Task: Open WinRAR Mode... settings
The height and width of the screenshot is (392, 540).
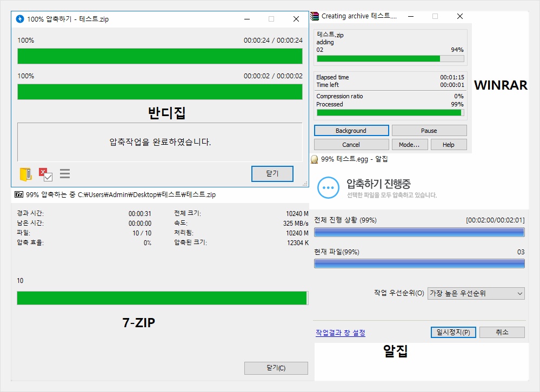Action: click(x=410, y=145)
